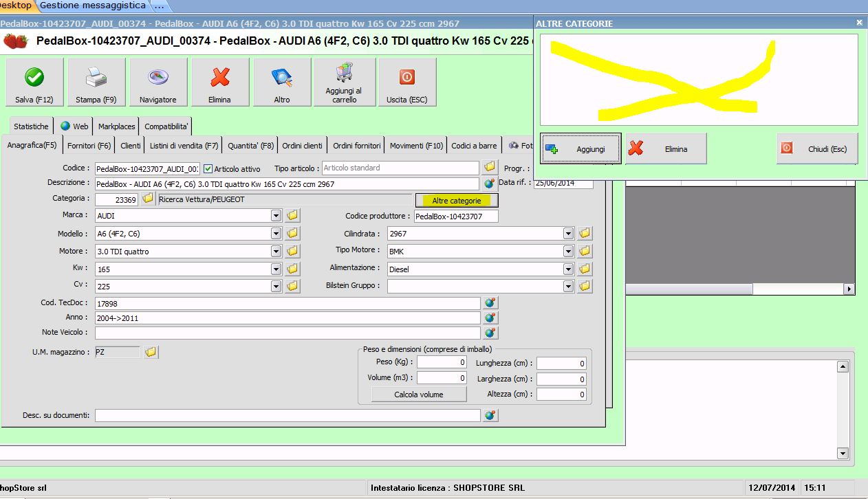Toggle the Articolo attivo checkbox
This screenshot has width=868, height=499.
pyautogui.click(x=208, y=168)
